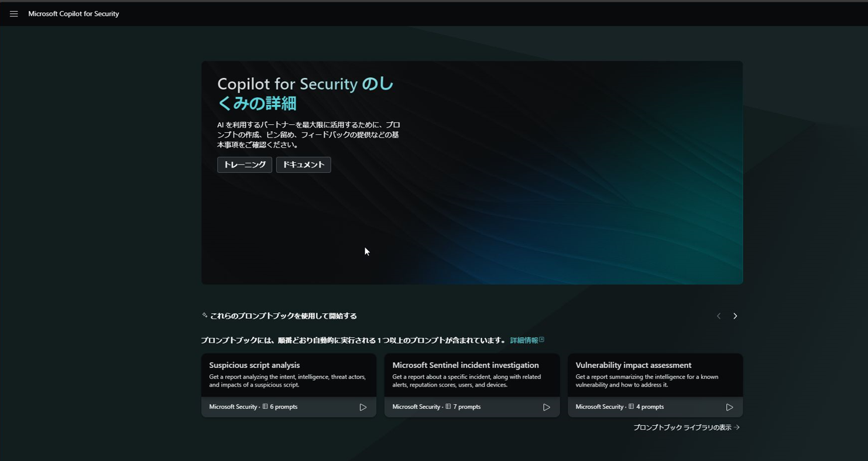Open the ドキュメント page
This screenshot has height=461, width=868.
(303, 165)
